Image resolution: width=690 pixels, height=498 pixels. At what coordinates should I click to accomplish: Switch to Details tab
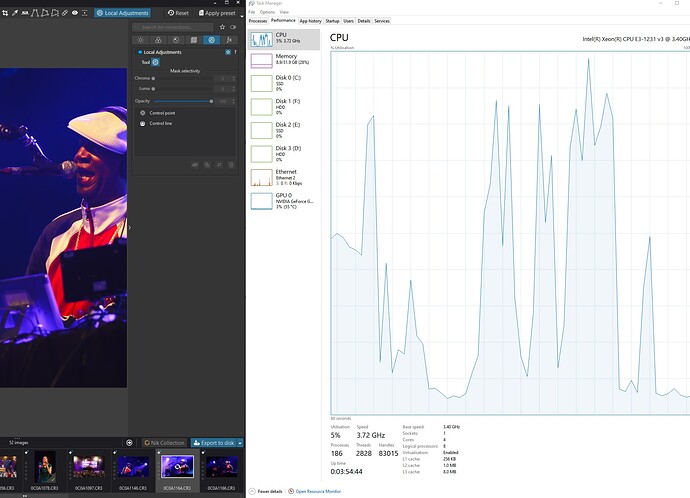364,21
